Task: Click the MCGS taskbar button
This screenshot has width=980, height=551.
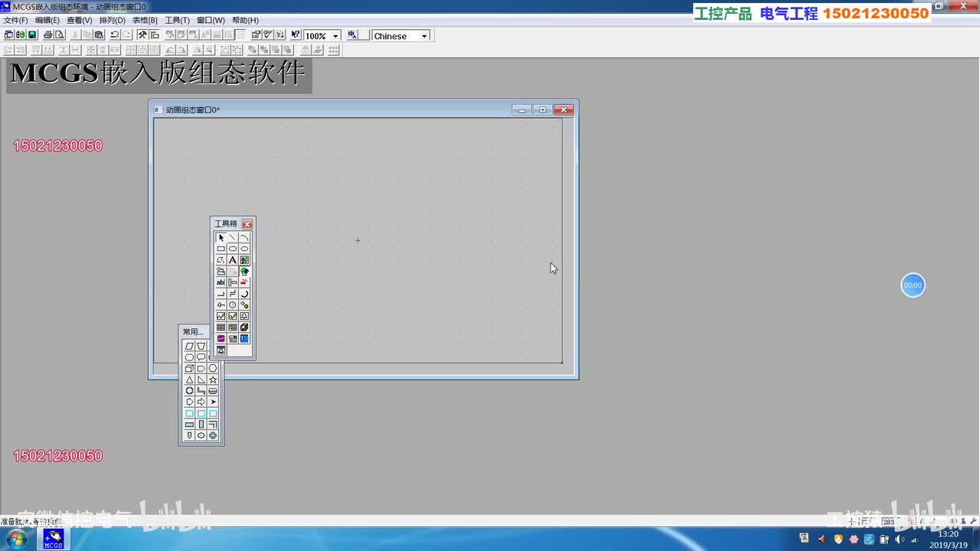Action: [x=53, y=540]
